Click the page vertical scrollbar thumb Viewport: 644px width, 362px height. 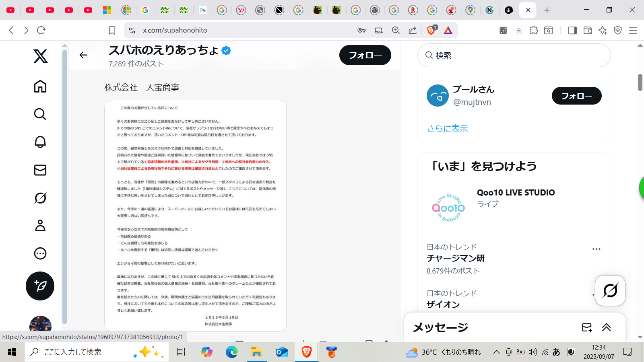640,82
